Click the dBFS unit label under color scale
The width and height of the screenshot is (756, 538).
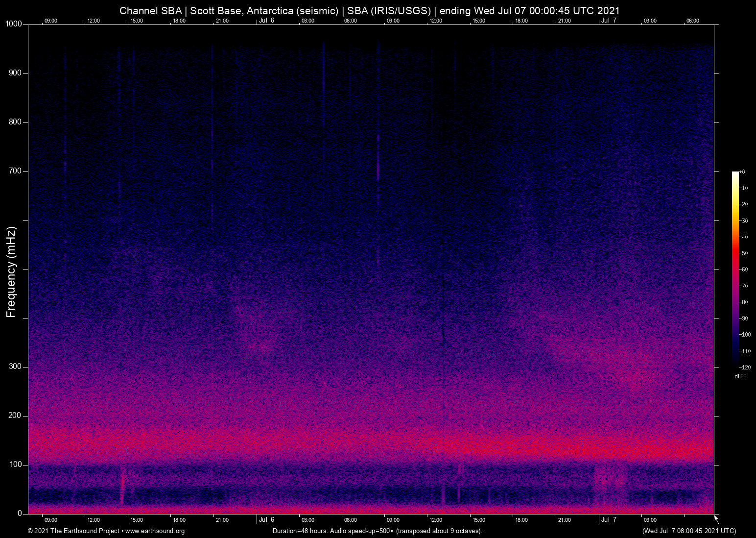(x=740, y=376)
